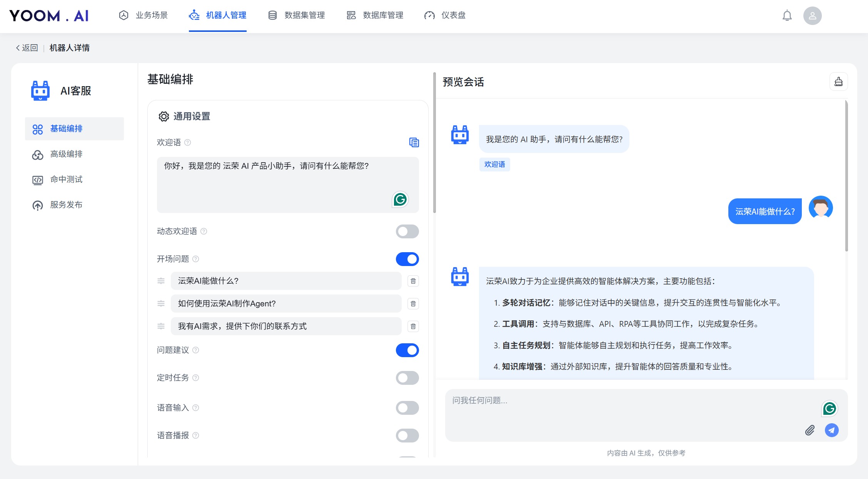Send message using the send icon
Image resolution: width=868 pixels, height=479 pixels.
click(831, 431)
